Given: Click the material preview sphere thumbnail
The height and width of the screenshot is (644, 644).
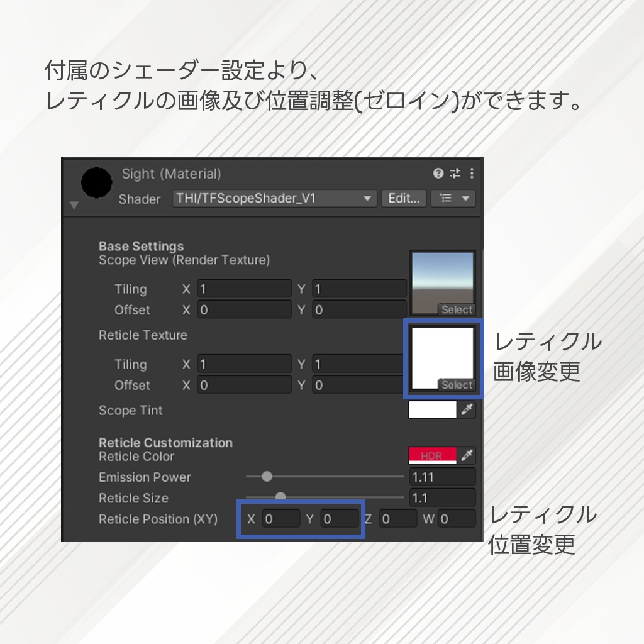Looking at the screenshot, I should point(96,182).
